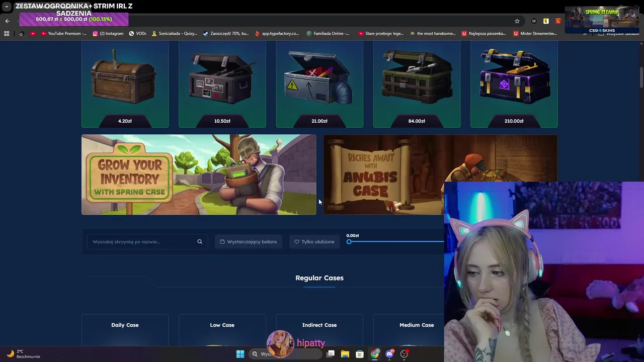The width and height of the screenshot is (644, 362).
Task: Open the Daily Case card
Action: (125, 330)
